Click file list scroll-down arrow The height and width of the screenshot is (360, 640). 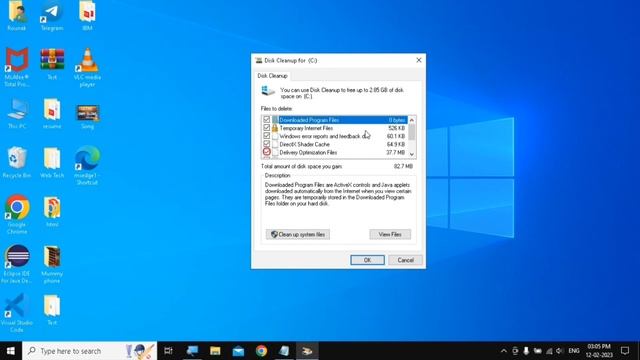click(412, 154)
